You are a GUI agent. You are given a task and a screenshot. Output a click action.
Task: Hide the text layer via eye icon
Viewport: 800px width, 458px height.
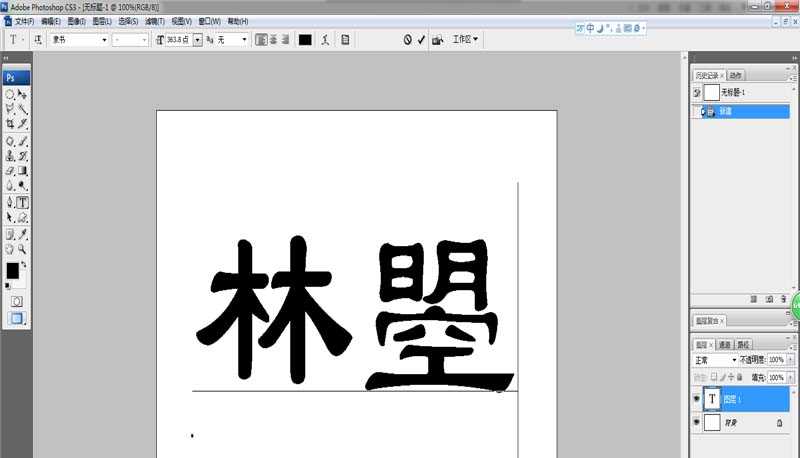pos(697,399)
